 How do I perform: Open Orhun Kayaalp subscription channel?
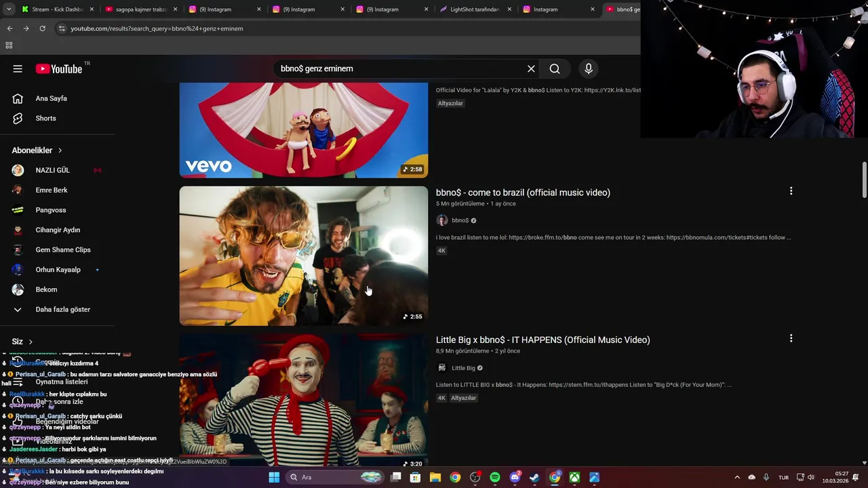click(x=58, y=270)
